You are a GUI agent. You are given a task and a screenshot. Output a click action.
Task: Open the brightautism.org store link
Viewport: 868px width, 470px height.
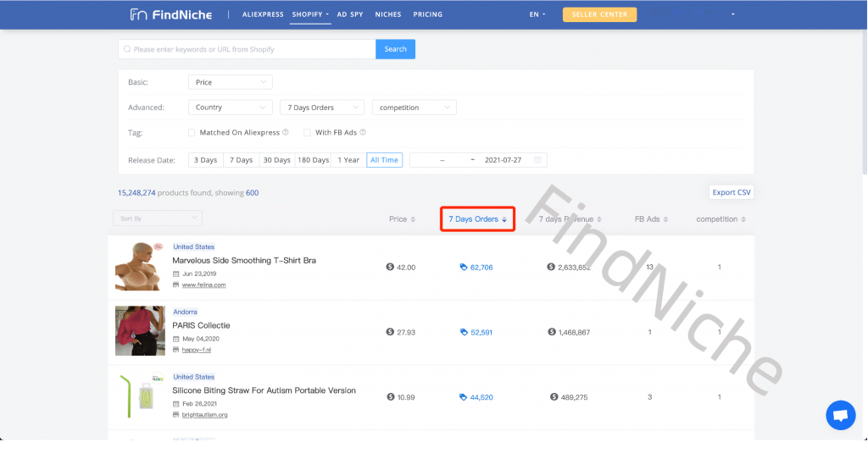pyautogui.click(x=205, y=415)
